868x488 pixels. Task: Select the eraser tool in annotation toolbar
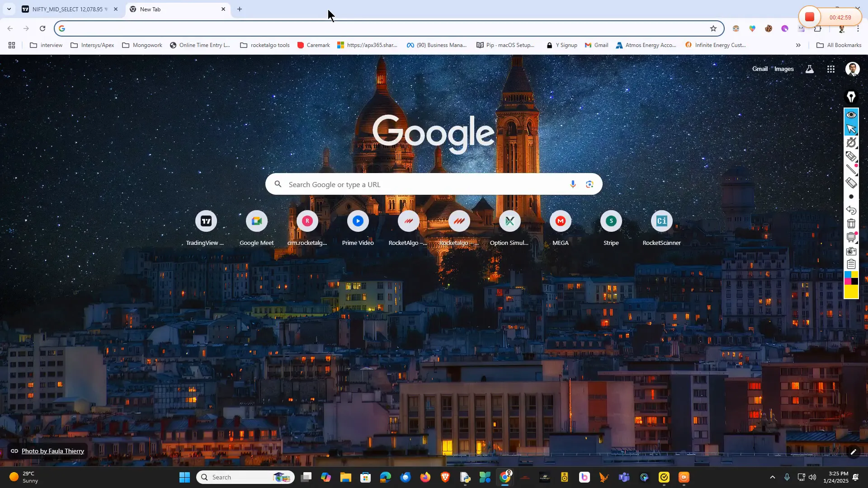click(851, 183)
